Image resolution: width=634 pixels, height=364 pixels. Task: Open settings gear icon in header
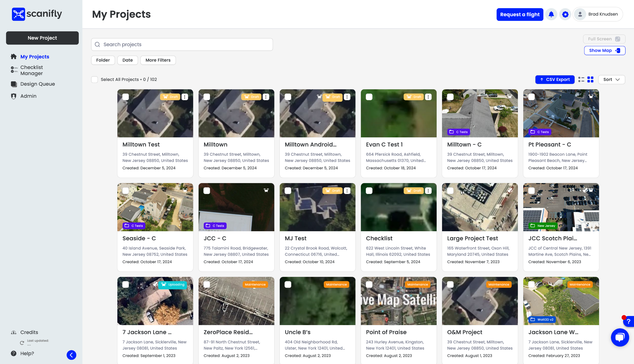tap(565, 15)
